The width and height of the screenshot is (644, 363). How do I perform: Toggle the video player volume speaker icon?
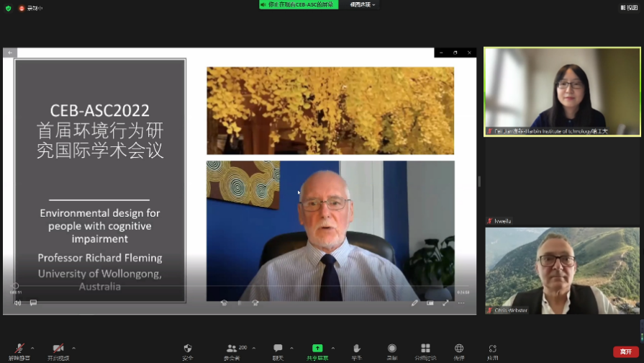pos(17,302)
